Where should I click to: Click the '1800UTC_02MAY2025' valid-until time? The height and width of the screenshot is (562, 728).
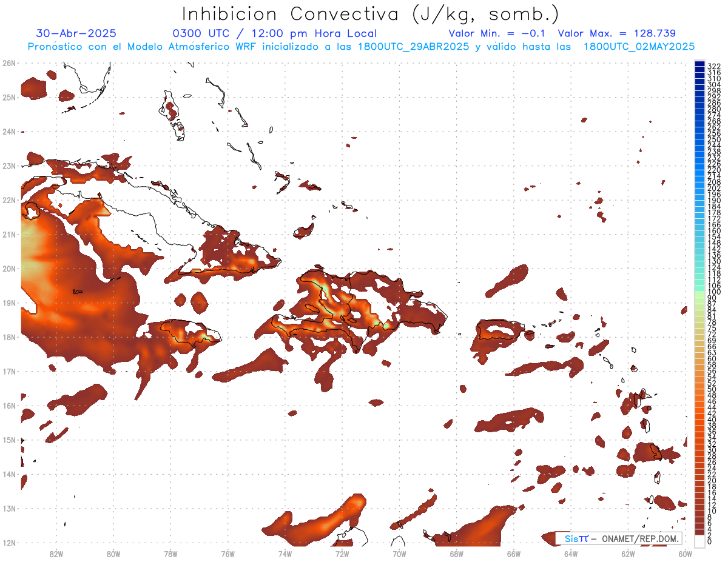[x=639, y=47]
